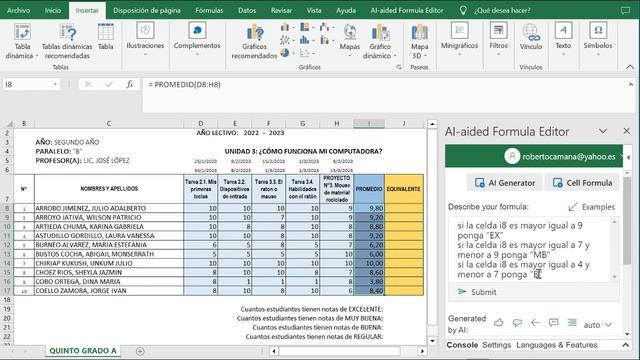Switch to the Disposición de página tab
Screen dimensions: 640x360
[147, 10]
